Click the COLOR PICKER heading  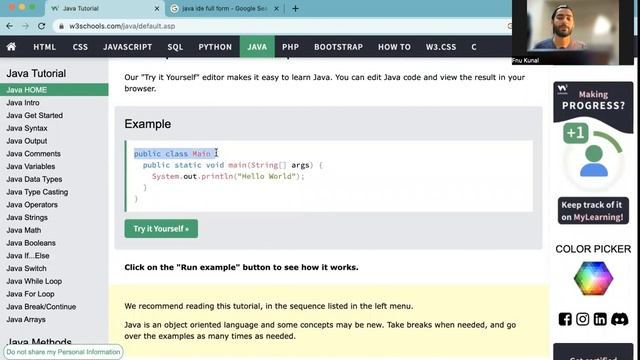[x=593, y=249]
